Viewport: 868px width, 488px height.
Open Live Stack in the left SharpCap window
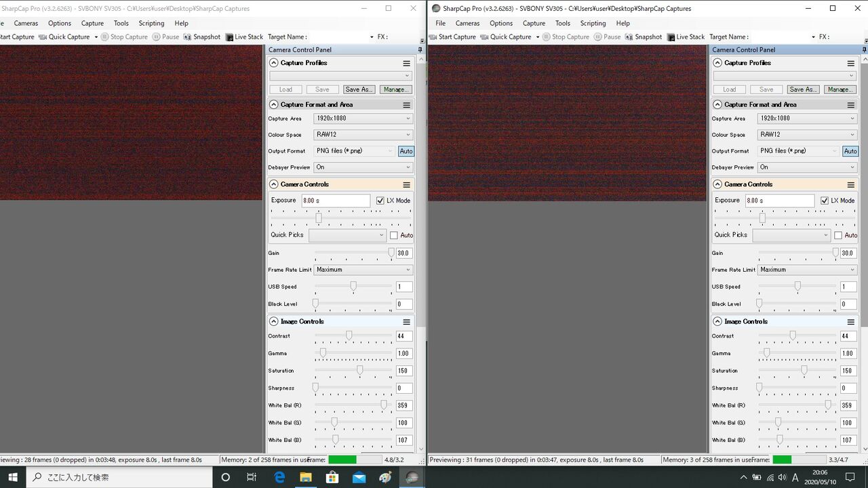[244, 37]
